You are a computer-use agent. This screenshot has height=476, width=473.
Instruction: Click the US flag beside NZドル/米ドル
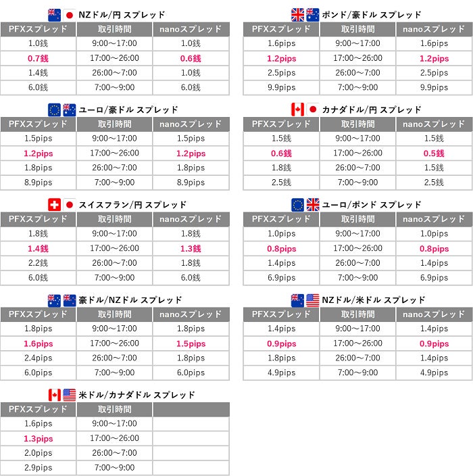point(313,300)
